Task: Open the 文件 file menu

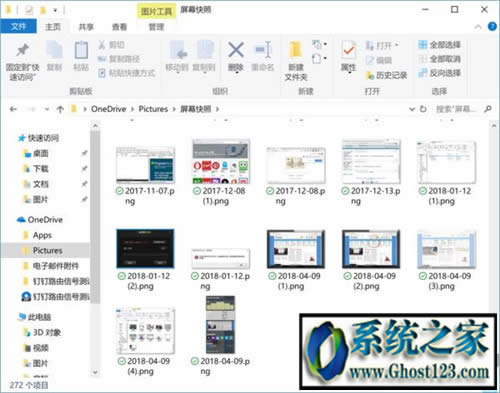Action: pos(18,27)
